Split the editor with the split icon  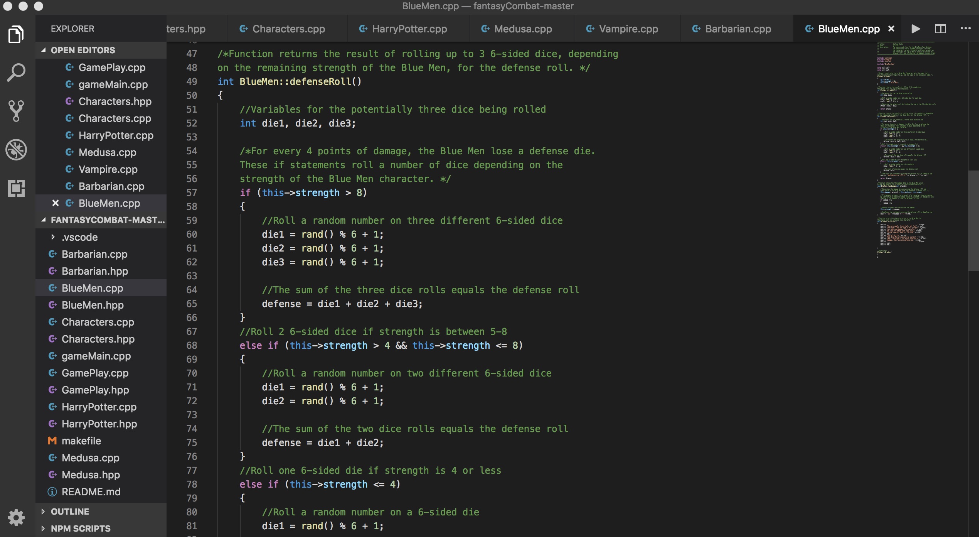click(x=940, y=29)
